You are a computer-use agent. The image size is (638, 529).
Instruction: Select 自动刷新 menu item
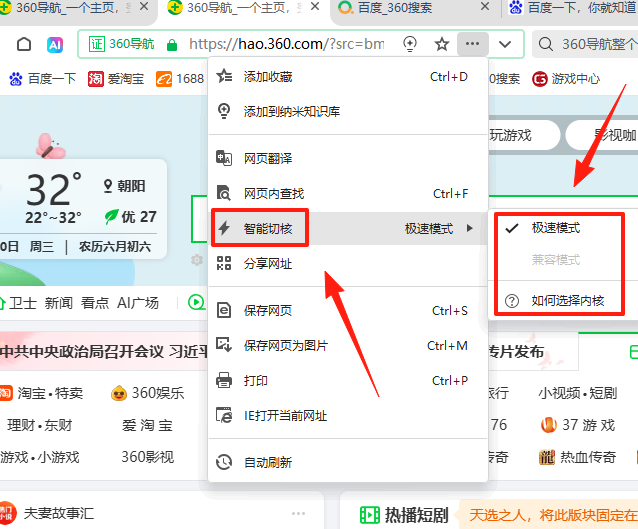348,462
